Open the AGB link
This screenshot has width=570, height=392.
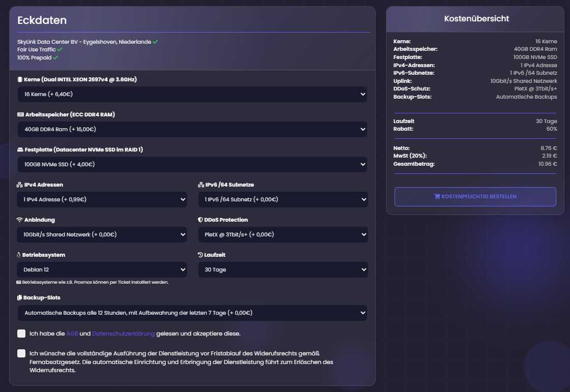(x=72, y=334)
